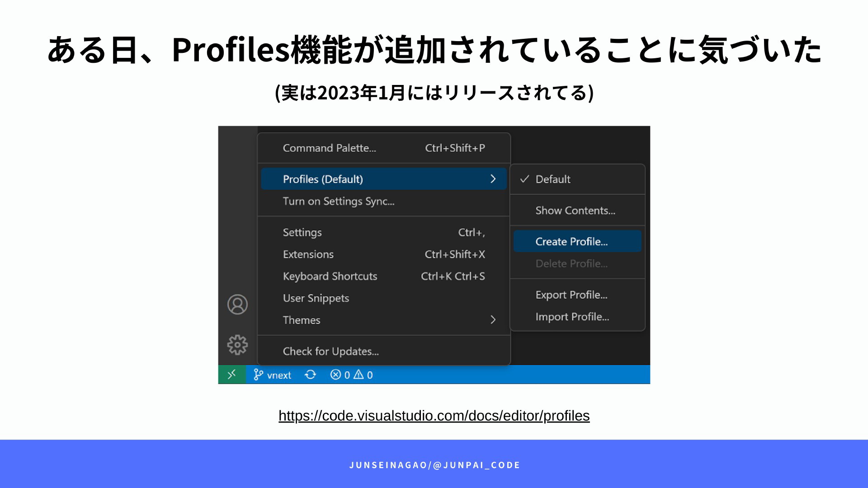The height and width of the screenshot is (488, 868).
Task: Open errors and warnings count in status bar
Action: coord(352,375)
